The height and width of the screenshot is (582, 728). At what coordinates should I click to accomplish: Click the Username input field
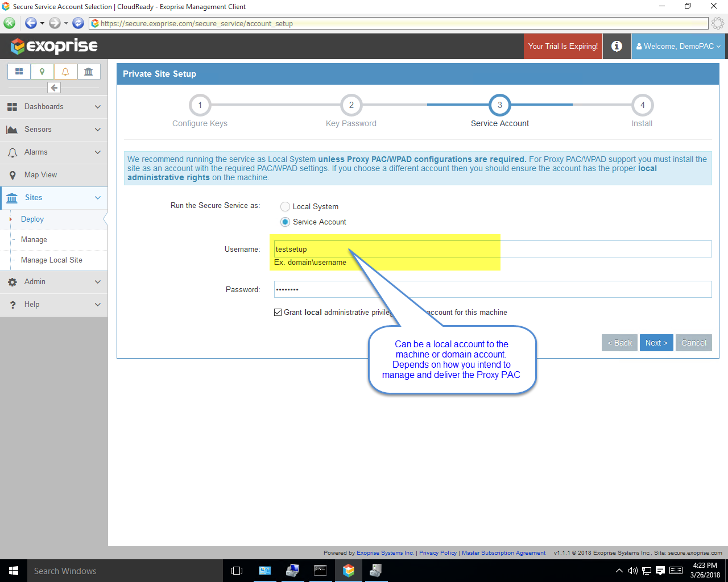493,249
